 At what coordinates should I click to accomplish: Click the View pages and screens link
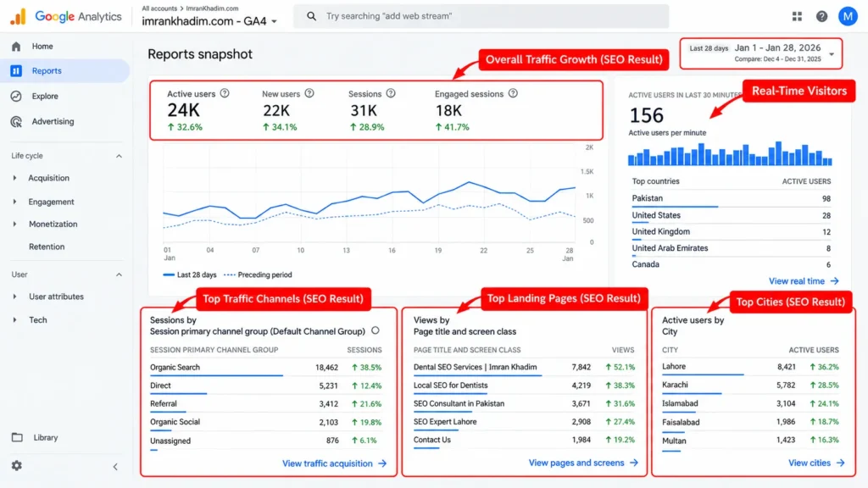pos(576,463)
